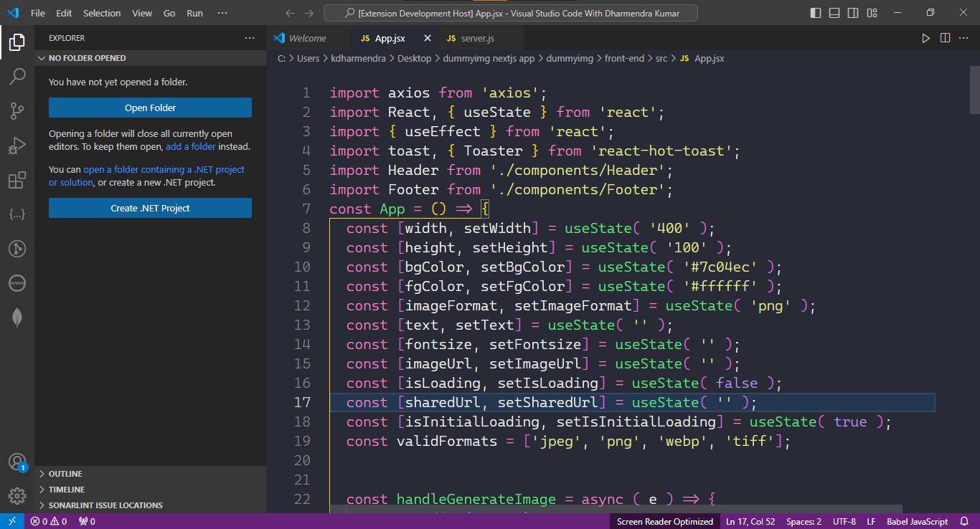This screenshot has width=980, height=529.
Task: Open the Run menu
Action: tap(194, 13)
